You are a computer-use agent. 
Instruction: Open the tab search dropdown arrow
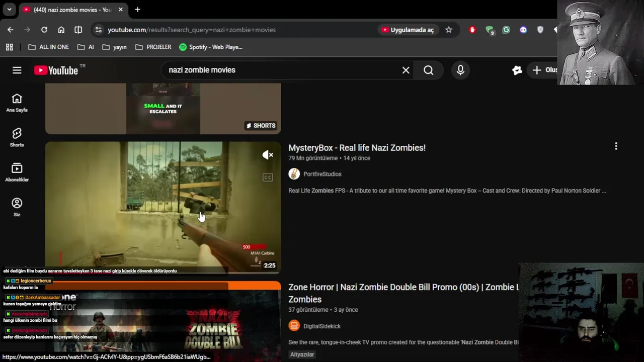click(x=9, y=10)
